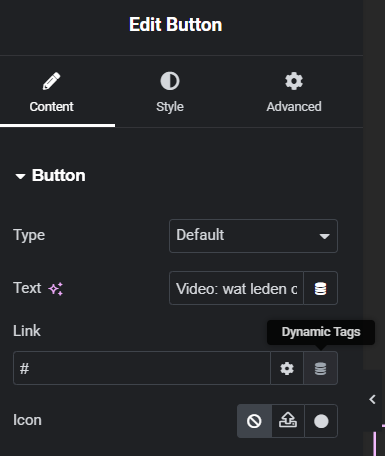Open Link options gear icon
Viewport: 385px width, 456px height.
[287, 368]
